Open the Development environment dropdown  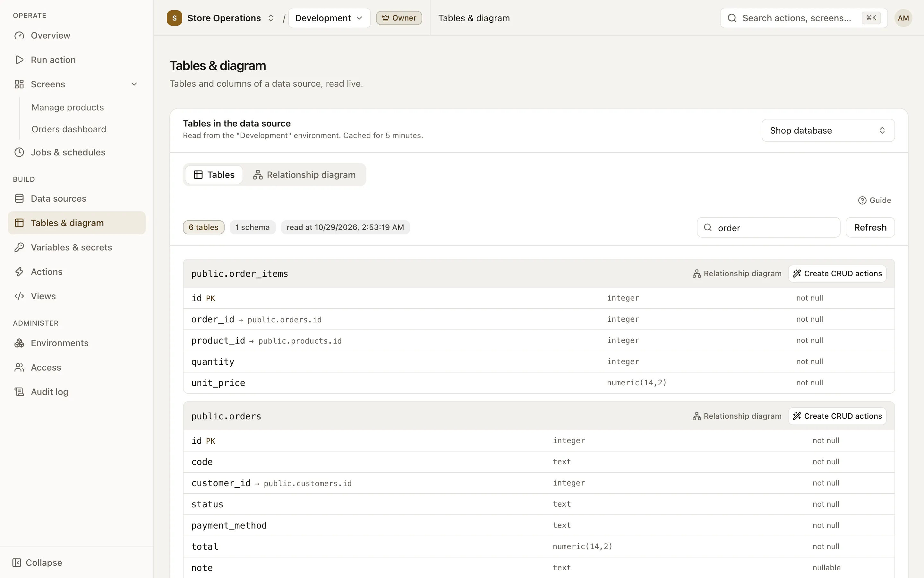pos(329,18)
